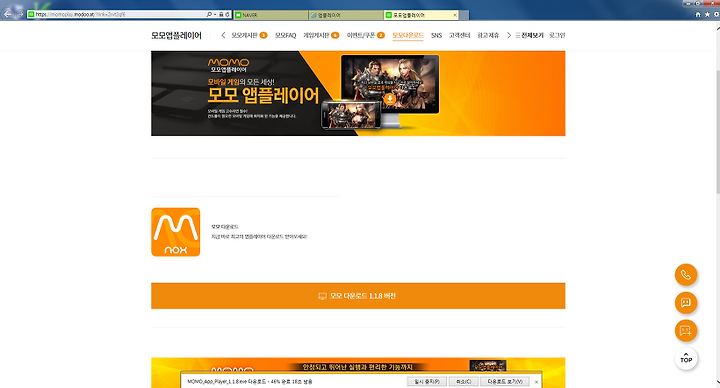Screen dimensions: 720x388
Task: Click the left chevron in site navigation
Action: click(223, 35)
